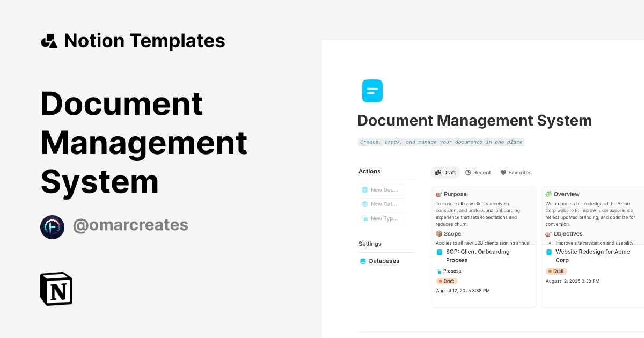This screenshot has width=644, height=338.
Task: Click the SOP card Purpose preview thumbnail
Action: (484, 216)
